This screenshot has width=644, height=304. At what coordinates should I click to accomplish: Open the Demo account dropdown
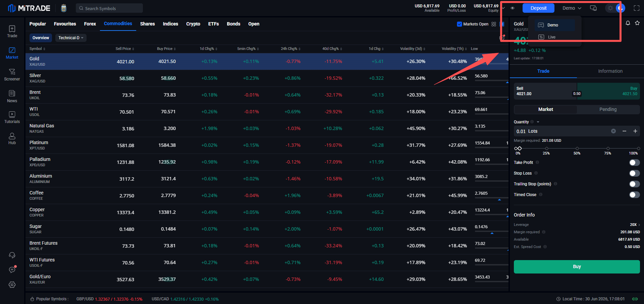pos(572,8)
